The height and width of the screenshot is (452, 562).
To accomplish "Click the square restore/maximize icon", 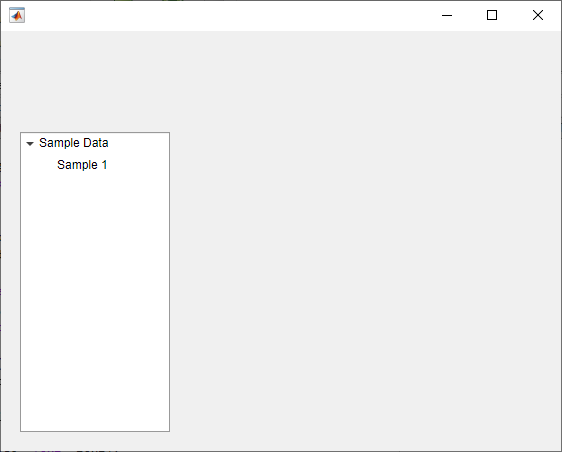I will (x=492, y=15).
